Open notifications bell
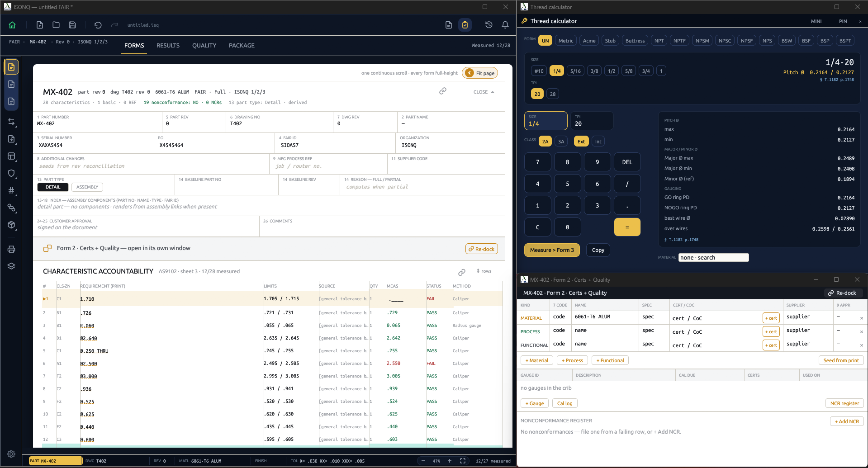The image size is (868, 468). [x=505, y=25]
